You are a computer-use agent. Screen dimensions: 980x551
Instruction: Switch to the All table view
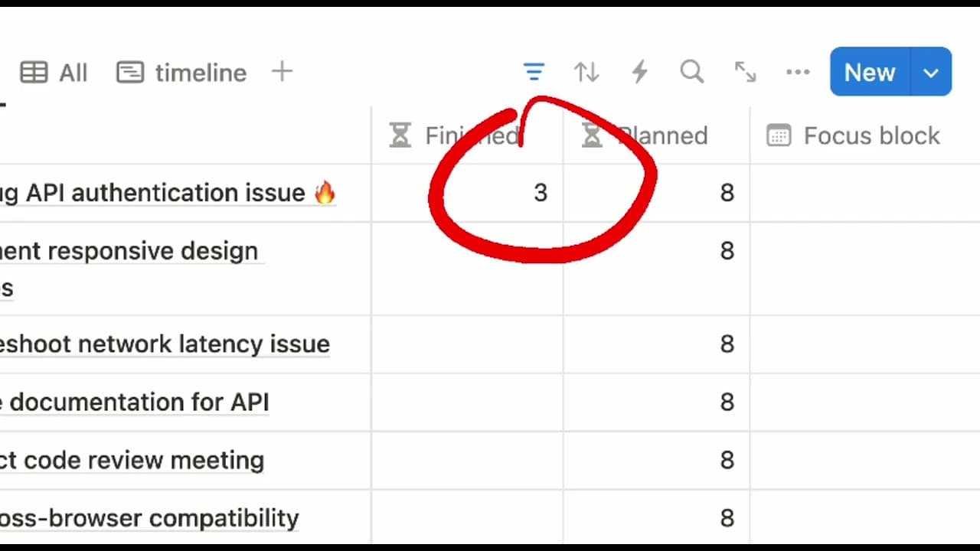[x=54, y=73]
